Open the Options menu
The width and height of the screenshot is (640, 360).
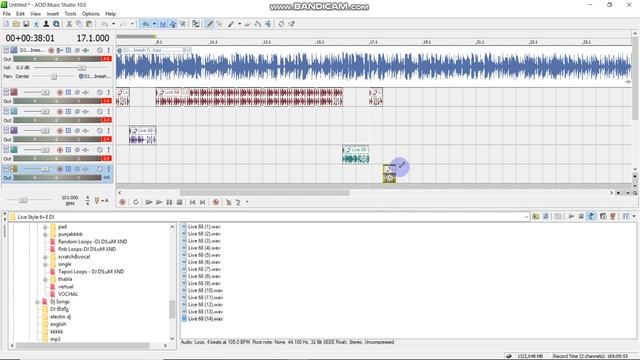click(x=91, y=13)
